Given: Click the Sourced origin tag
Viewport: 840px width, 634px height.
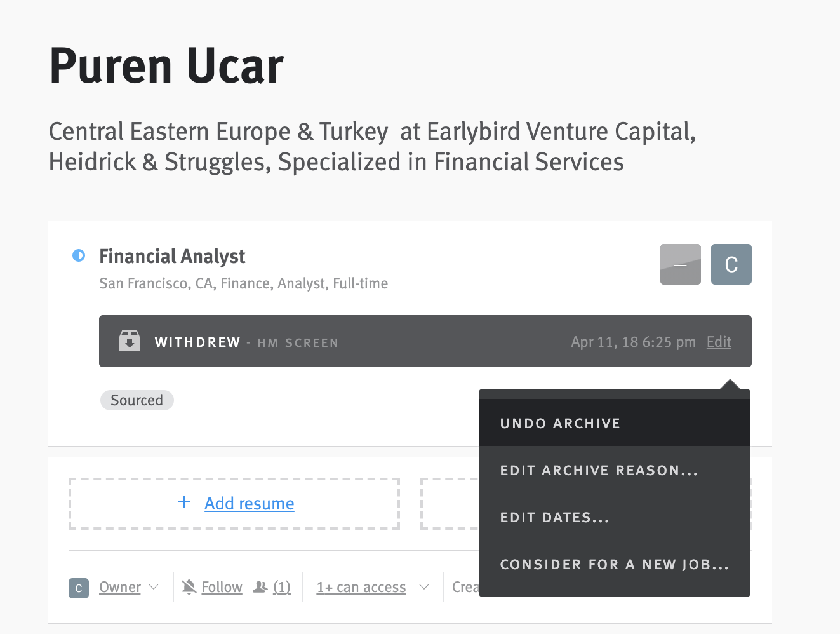Looking at the screenshot, I should click(137, 400).
